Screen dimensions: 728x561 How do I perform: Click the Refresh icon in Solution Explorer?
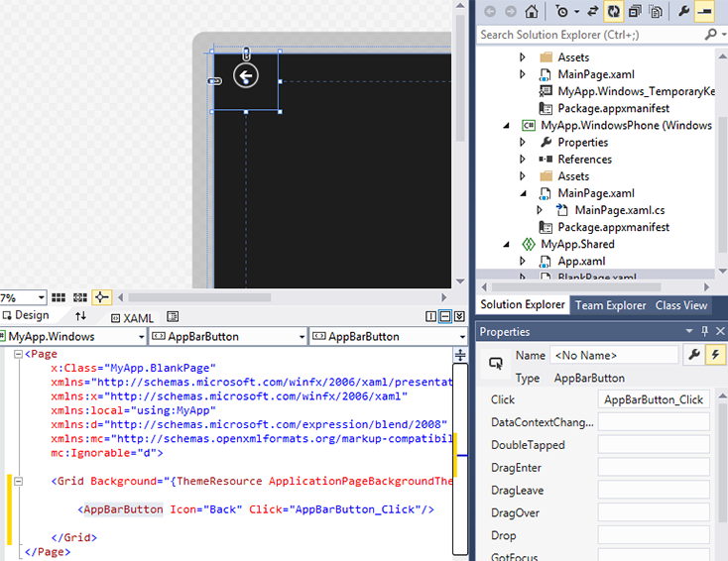[613, 11]
